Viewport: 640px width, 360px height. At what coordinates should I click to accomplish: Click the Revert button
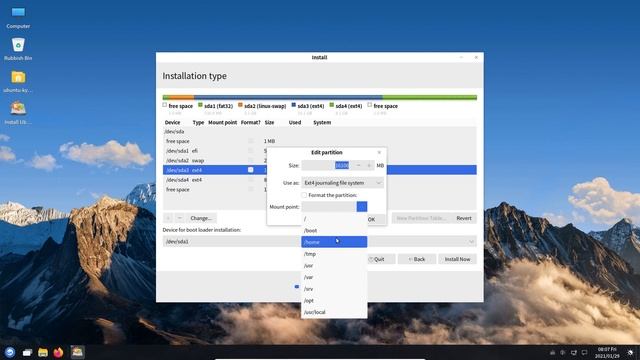[x=464, y=218]
